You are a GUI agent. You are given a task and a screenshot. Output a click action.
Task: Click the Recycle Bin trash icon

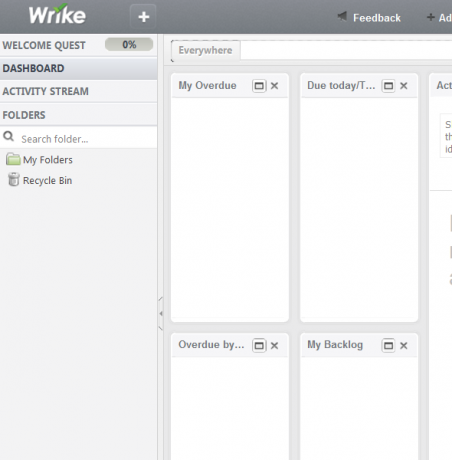tap(14, 179)
